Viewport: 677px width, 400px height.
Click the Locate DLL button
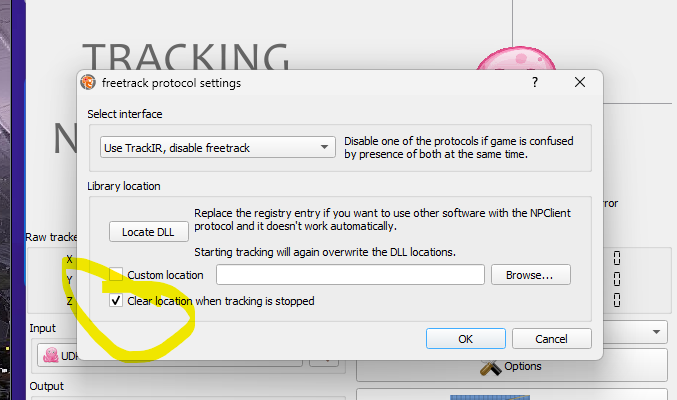149,232
